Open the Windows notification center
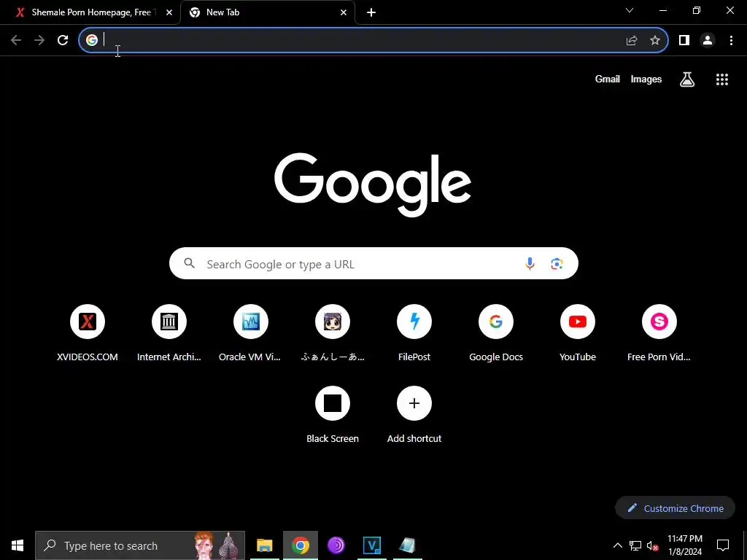Viewport: 747px width, 560px height. pyautogui.click(x=723, y=545)
